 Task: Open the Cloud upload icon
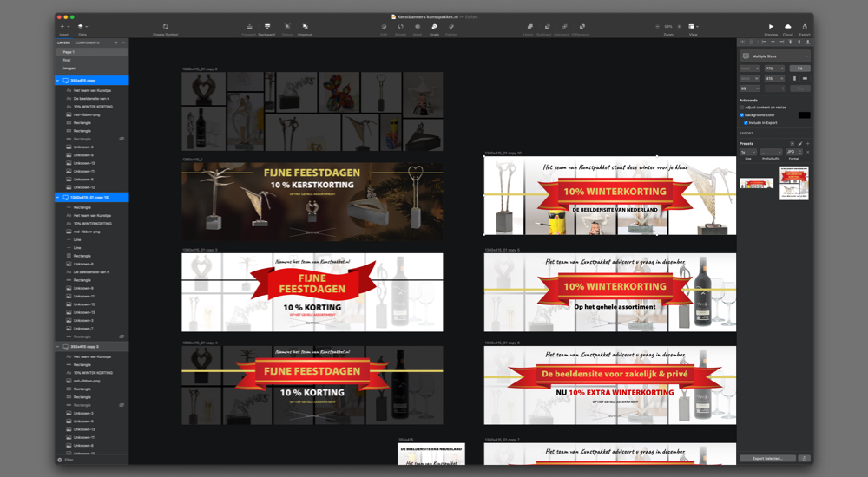[x=788, y=27]
